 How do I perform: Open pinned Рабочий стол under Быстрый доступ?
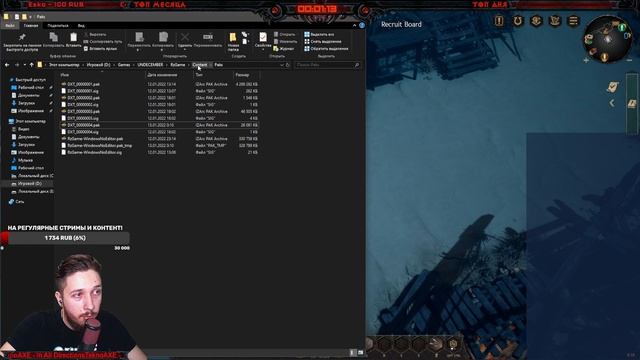(31, 88)
